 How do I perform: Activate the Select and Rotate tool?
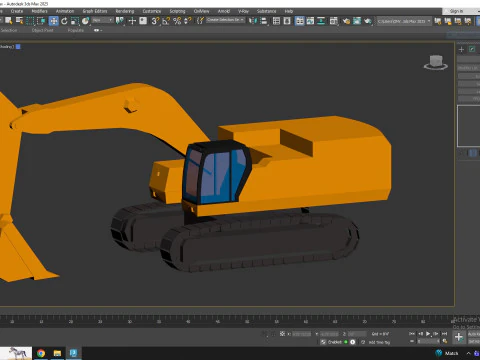point(64,21)
